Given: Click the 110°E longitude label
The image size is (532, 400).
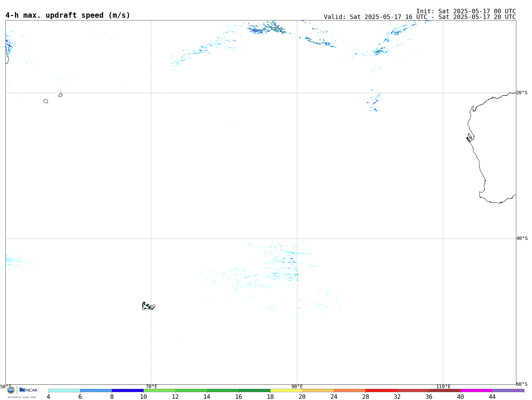Looking at the screenshot, I should click(443, 387).
